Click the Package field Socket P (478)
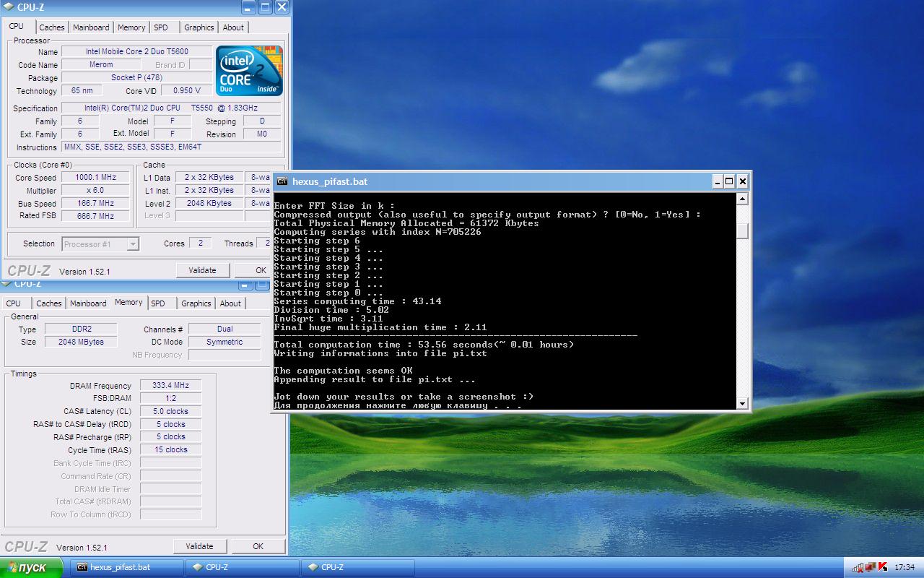The width and height of the screenshot is (924, 578). 136,78
